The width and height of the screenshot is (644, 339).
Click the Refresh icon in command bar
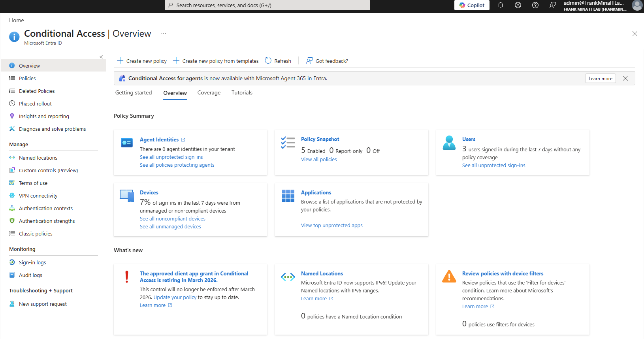(x=268, y=60)
